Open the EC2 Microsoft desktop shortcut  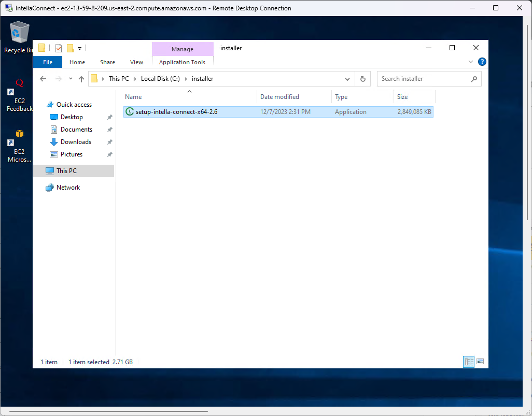(19, 146)
